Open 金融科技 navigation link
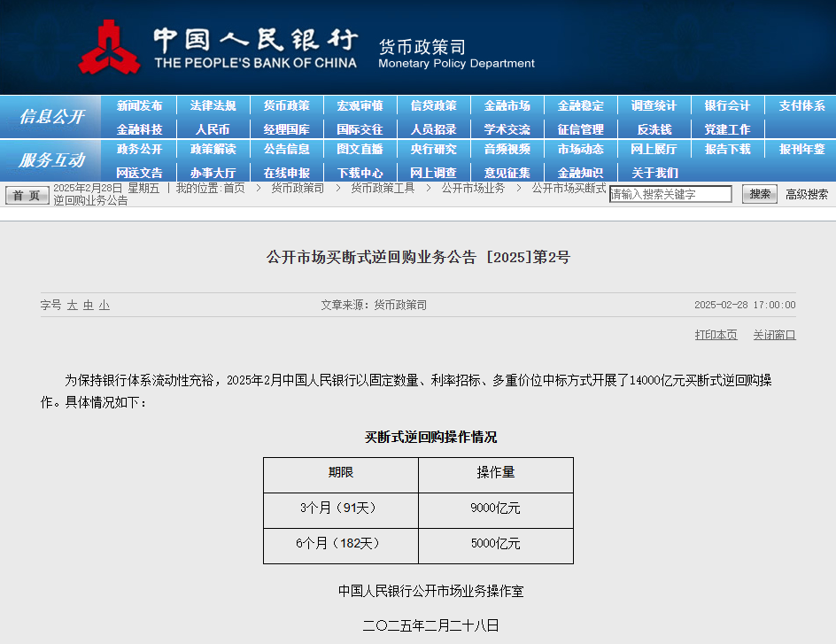 click(x=139, y=129)
